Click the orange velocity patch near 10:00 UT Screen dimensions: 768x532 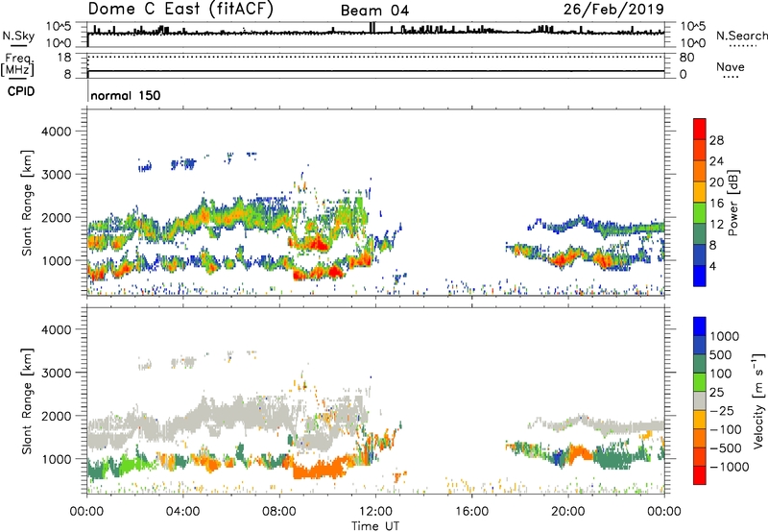pos(321,469)
